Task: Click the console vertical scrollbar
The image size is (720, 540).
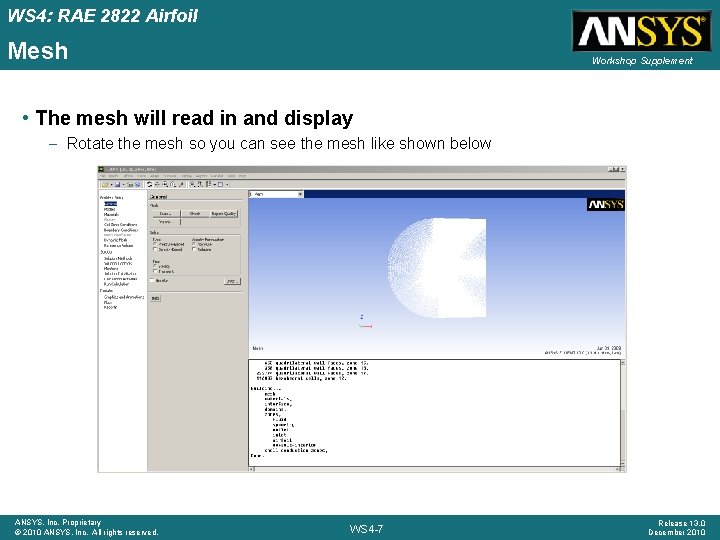Action: pos(623,413)
